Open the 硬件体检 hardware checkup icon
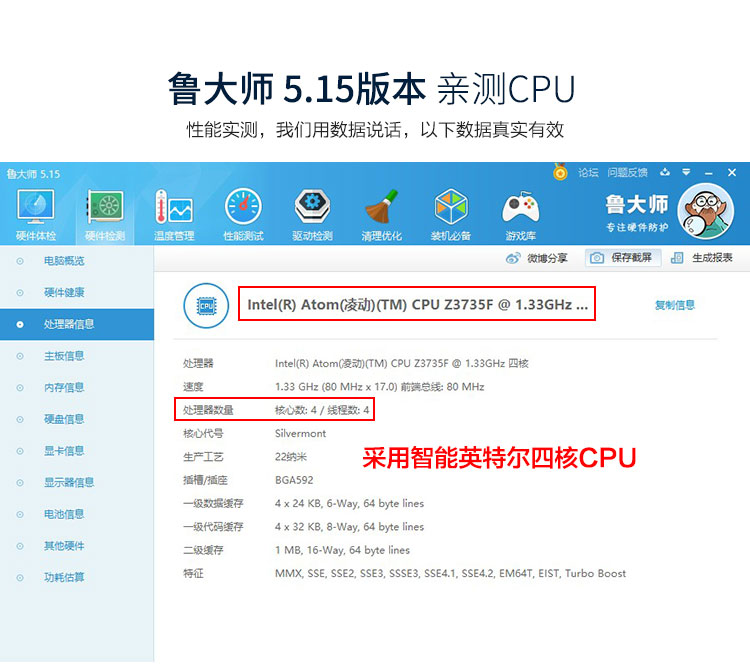The image size is (750, 669). 36,214
